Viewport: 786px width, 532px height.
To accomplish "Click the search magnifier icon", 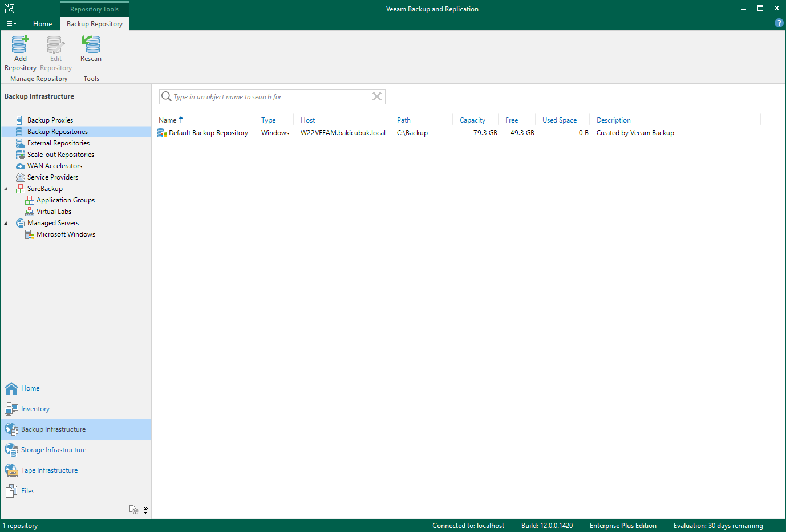I will [x=166, y=96].
